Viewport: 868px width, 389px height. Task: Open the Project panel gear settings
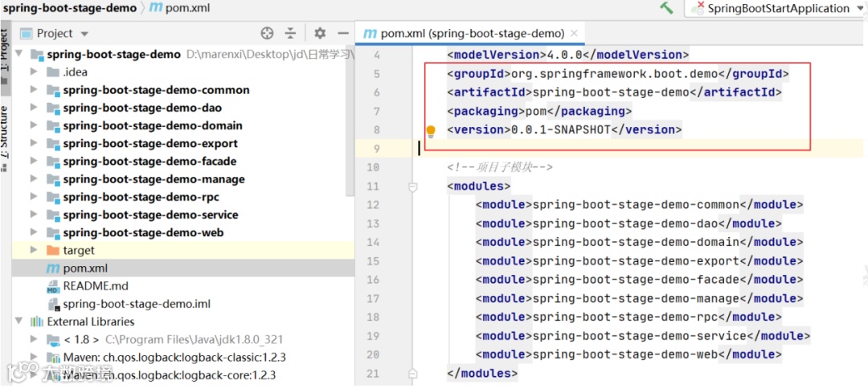(320, 33)
